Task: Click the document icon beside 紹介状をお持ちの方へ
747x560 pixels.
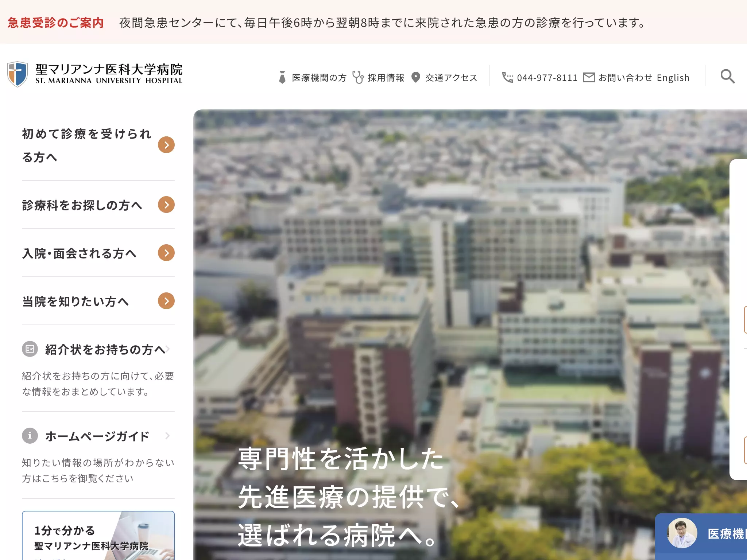Action: pyautogui.click(x=30, y=349)
